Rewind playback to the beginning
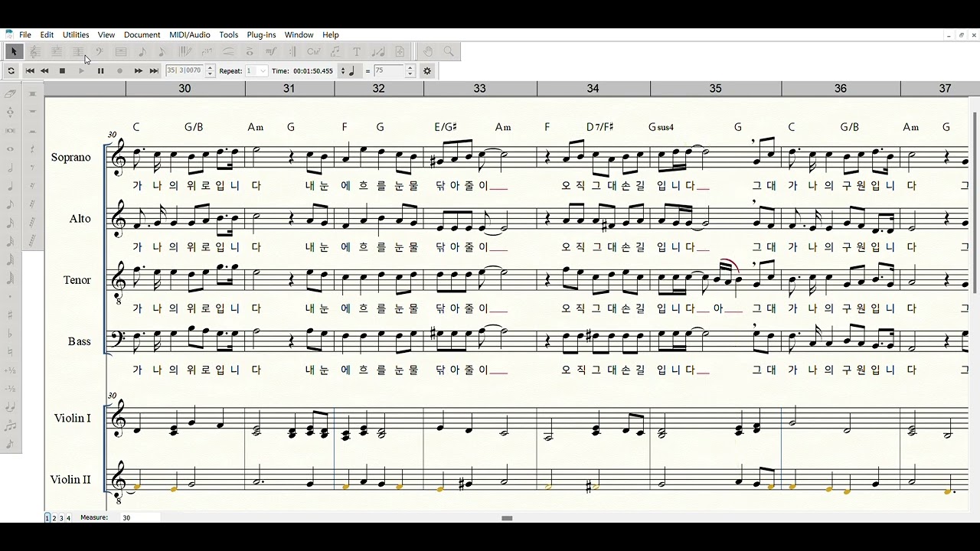 (30, 70)
